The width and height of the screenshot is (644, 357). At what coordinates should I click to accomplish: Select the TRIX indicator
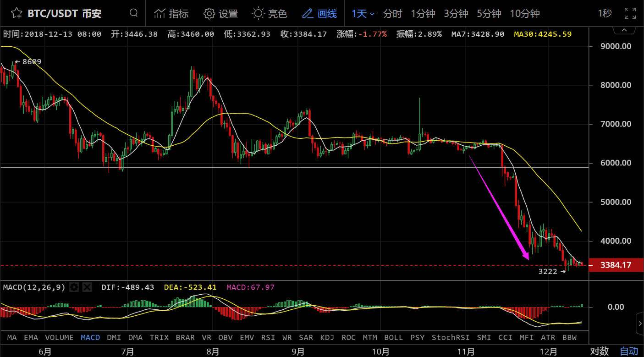tap(159, 338)
